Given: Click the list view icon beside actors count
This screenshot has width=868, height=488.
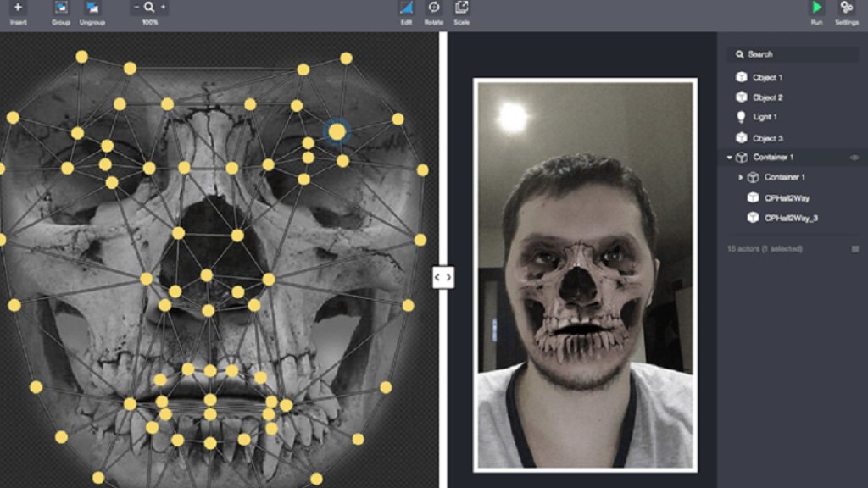Looking at the screenshot, I should click(x=854, y=249).
